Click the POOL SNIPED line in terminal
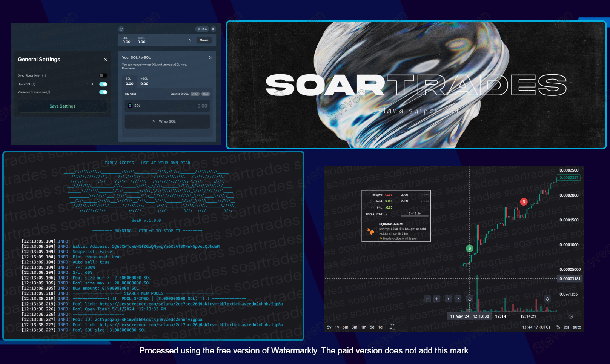Screen dimensions: 610x364 click(134, 298)
